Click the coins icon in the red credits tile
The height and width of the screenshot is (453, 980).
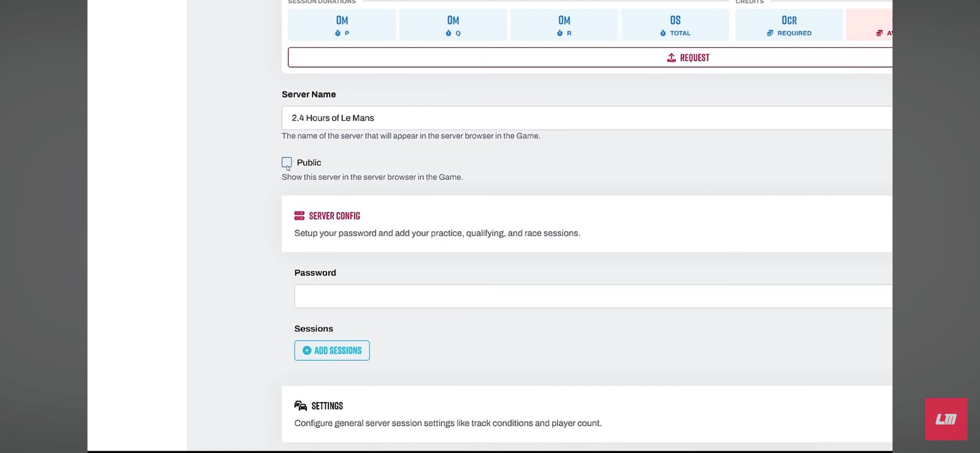pyautogui.click(x=880, y=33)
